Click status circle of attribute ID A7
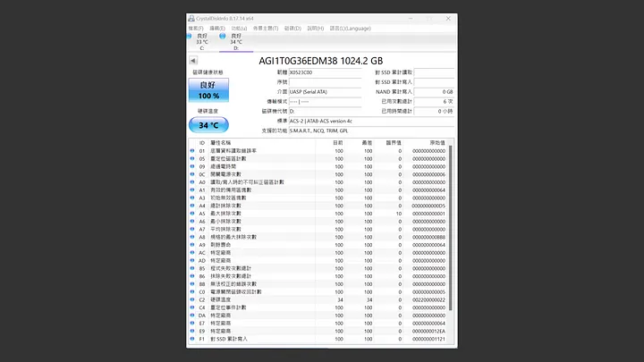 click(192, 229)
